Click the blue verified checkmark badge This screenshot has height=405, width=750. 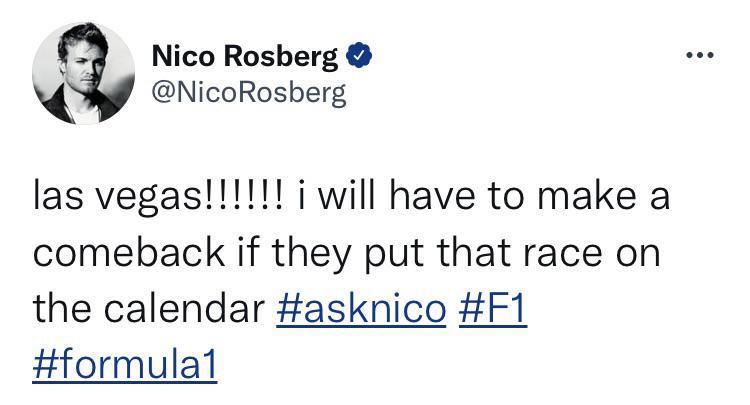click(x=359, y=55)
